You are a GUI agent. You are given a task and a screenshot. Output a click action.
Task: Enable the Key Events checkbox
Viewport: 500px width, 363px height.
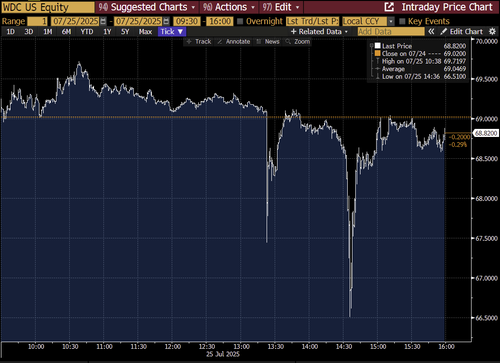pyautogui.click(x=402, y=21)
